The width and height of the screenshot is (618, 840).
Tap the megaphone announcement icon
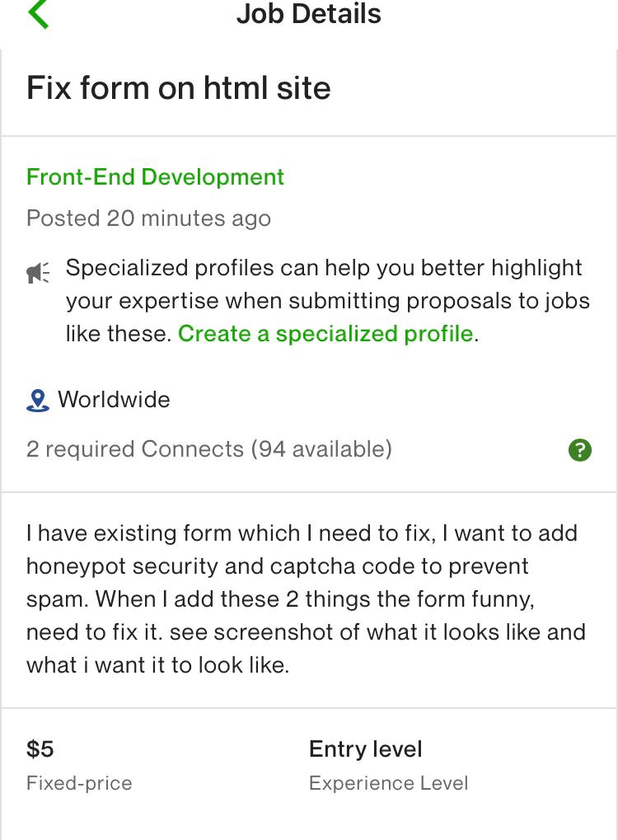[x=38, y=272]
